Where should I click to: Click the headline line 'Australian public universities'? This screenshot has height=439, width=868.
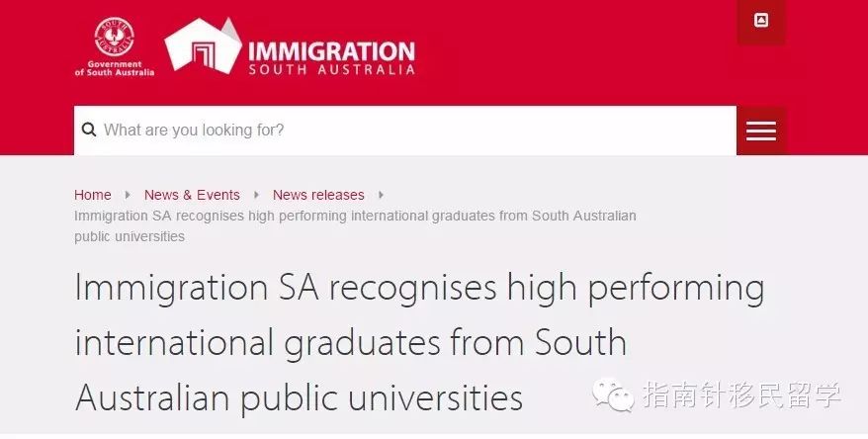299,397
